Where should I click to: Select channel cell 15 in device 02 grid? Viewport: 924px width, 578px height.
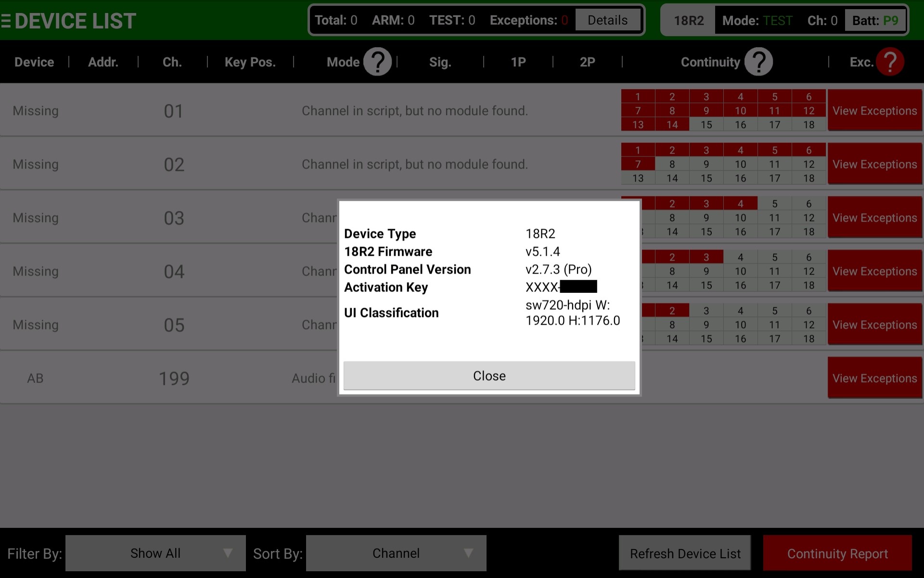pos(706,178)
